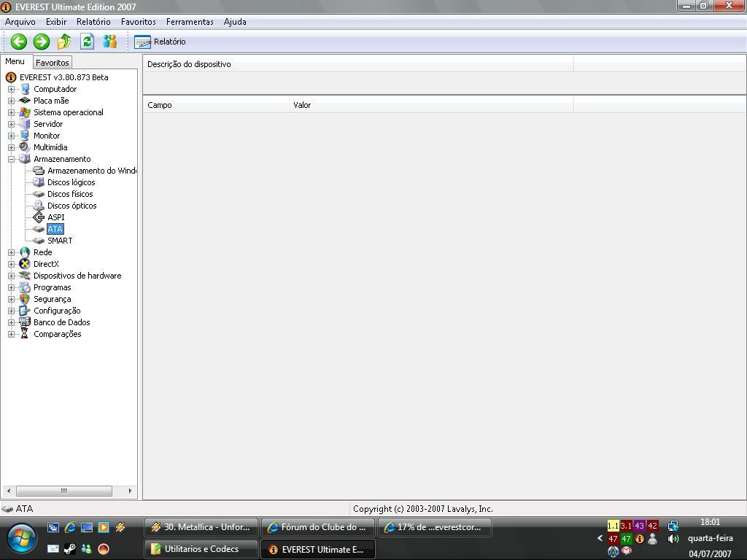This screenshot has width=747, height=560.
Task: Select the root node EVEREST v3.80.873 Beta
Action: 64,77
